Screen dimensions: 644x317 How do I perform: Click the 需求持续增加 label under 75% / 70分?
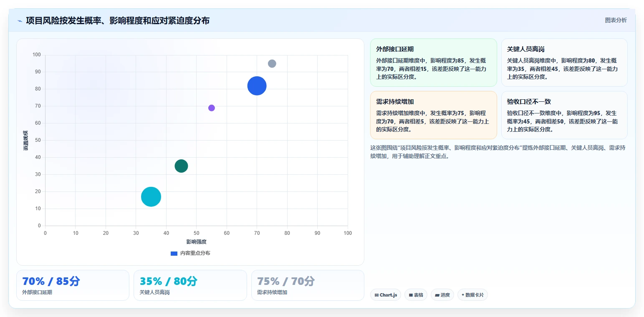tap(272, 292)
